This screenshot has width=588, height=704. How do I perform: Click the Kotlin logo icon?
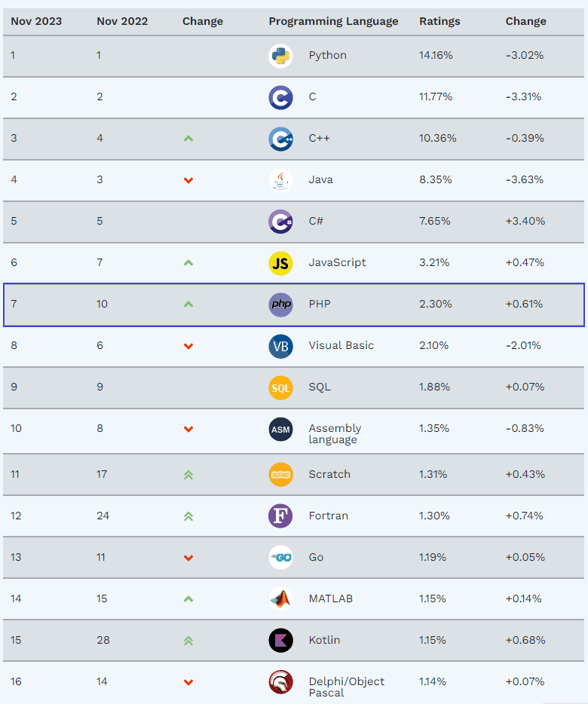point(280,641)
